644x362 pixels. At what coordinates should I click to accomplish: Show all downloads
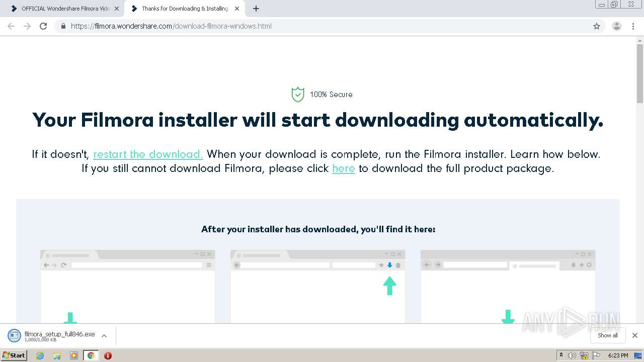point(608,335)
